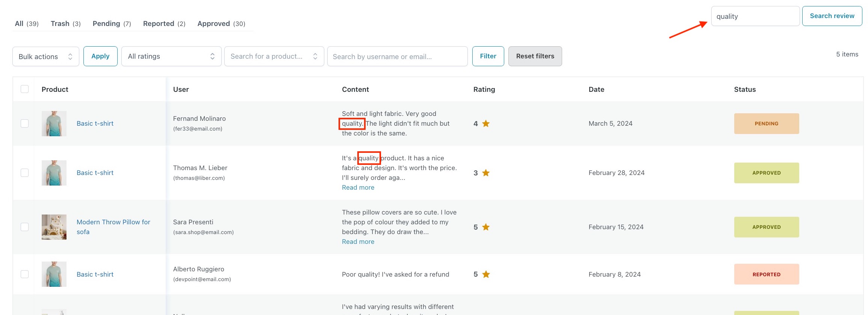
Task: Click the star in Sara Presenti's rating
Action: 486,227
